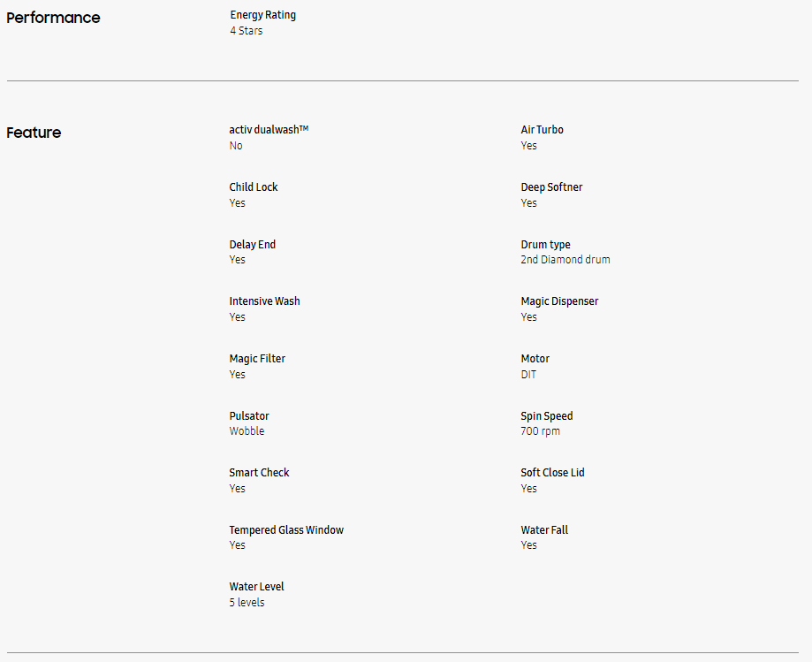Click the 5 levels water level value
The height and width of the screenshot is (662, 812).
(x=247, y=603)
